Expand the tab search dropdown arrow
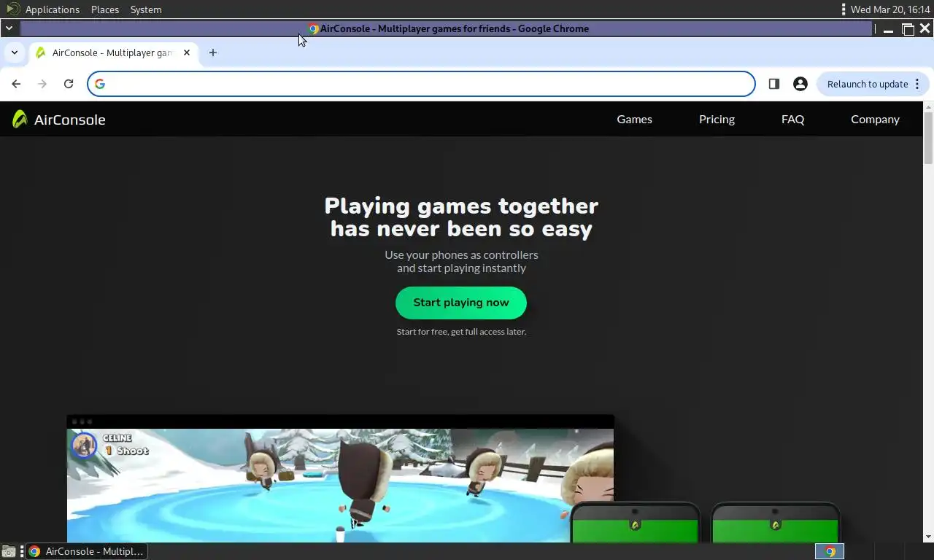The height and width of the screenshot is (560, 934). click(15, 52)
